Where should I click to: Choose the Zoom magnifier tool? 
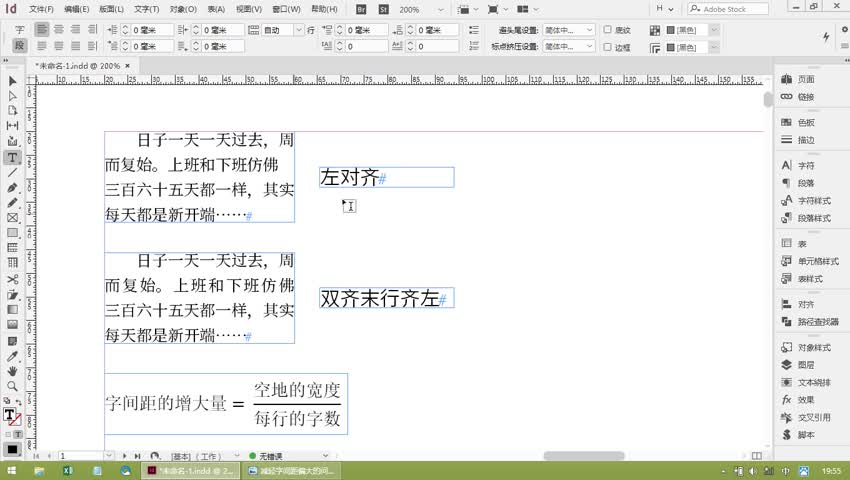[x=12, y=386]
